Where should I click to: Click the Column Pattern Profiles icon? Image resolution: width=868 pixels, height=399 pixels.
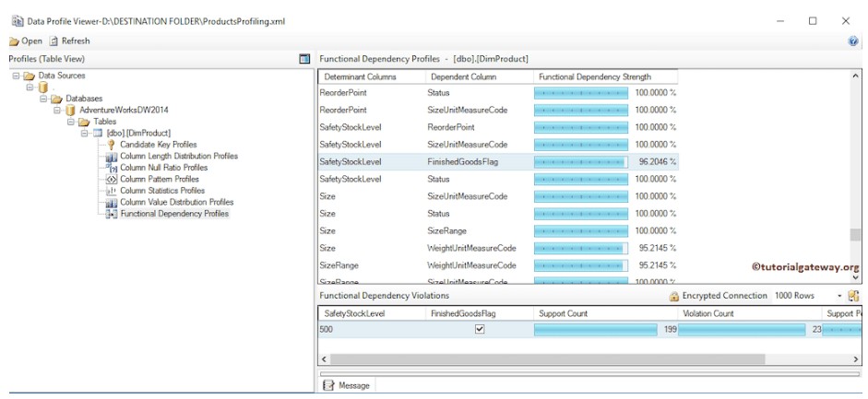tap(112, 179)
